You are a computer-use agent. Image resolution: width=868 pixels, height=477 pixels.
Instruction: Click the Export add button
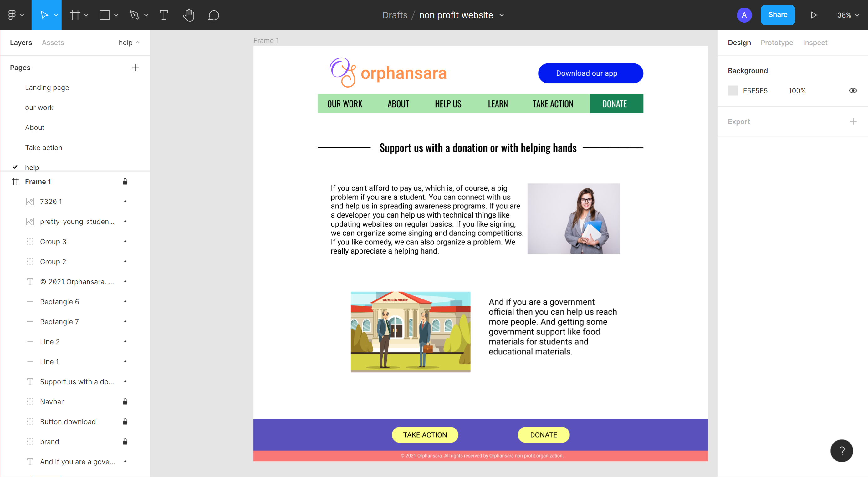pos(853,121)
